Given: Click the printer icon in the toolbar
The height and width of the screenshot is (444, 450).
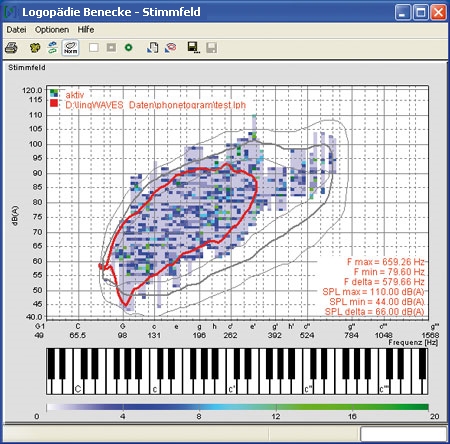Looking at the screenshot, I should [x=11, y=48].
